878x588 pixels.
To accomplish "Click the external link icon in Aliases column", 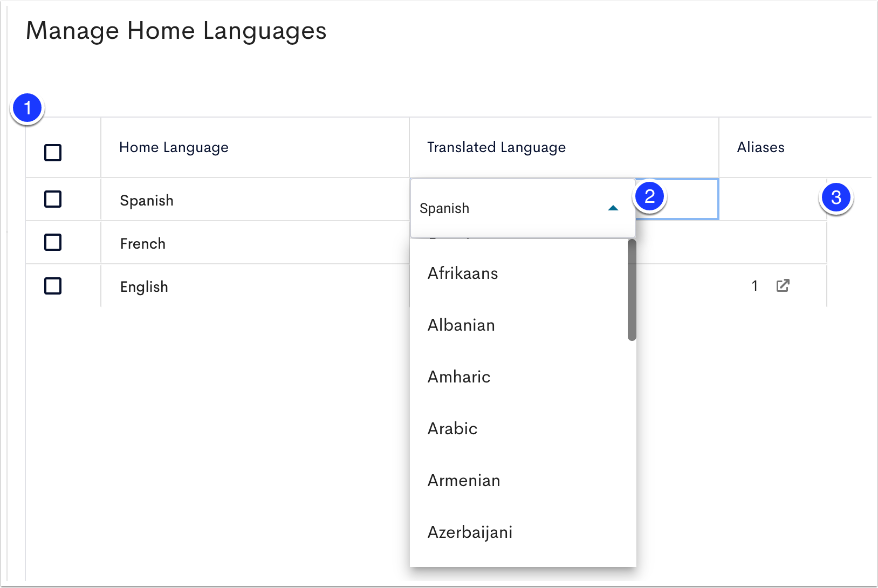I will click(783, 285).
